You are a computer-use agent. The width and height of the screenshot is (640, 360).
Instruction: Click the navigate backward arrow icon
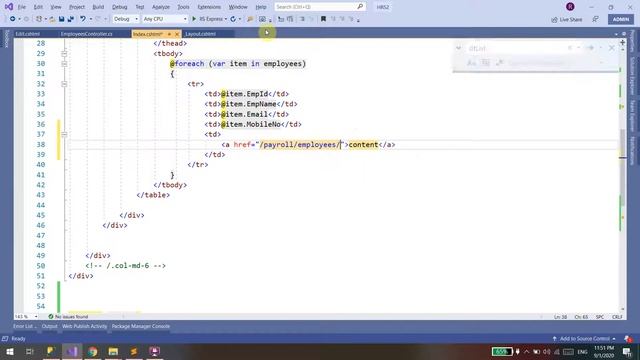click(x=13, y=19)
